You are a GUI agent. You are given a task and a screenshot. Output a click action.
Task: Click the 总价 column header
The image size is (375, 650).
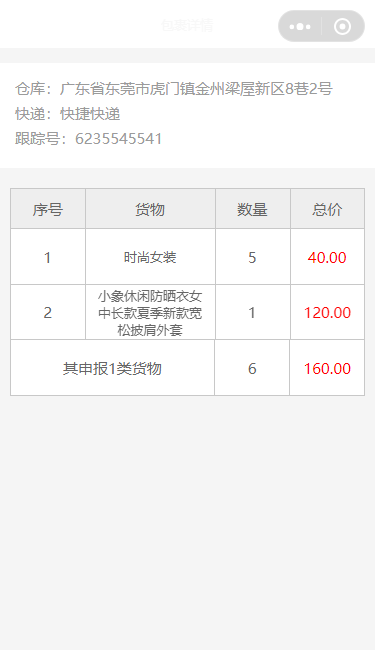[x=327, y=209]
